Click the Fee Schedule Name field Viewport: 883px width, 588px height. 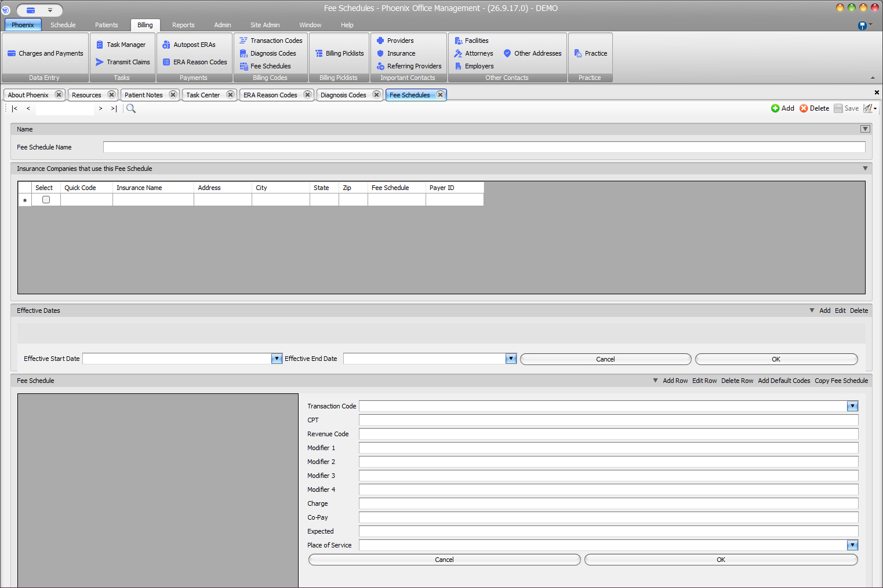click(x=484, y=147)
